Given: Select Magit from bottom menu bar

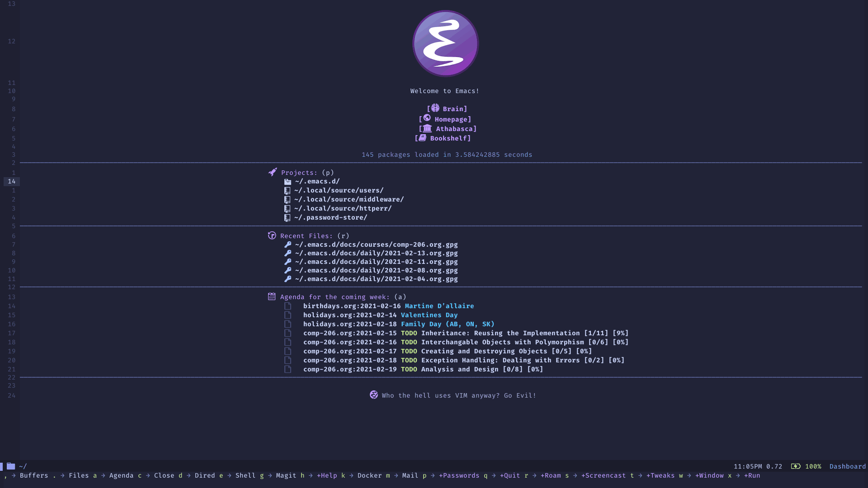Looking at the screenshot, I should (x=286, y=475).
